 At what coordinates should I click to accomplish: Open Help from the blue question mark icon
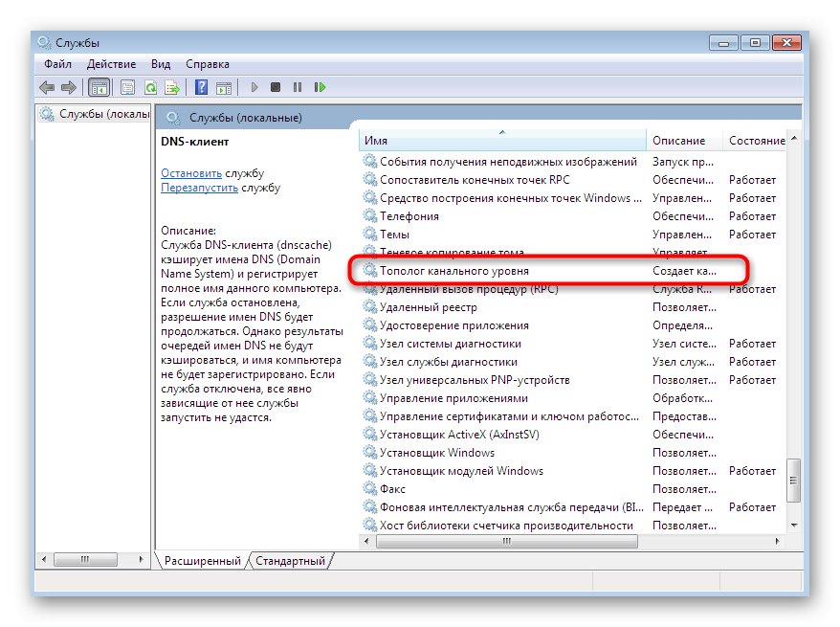click(x=201, y=87)
